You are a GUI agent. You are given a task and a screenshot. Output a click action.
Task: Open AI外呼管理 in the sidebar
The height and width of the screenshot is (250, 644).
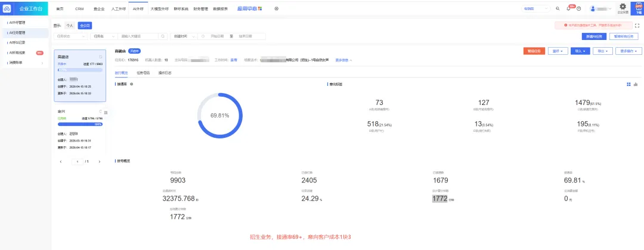[x=24, y=23]
